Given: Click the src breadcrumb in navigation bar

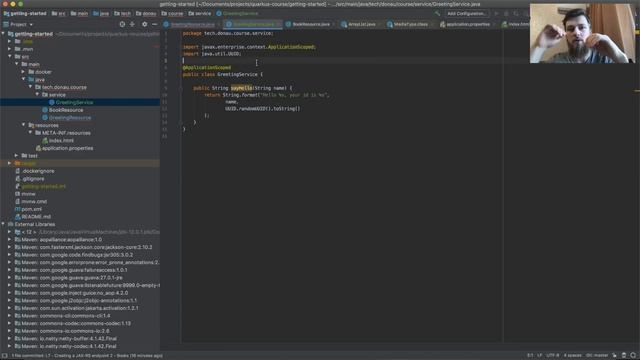Looking at the screenshot, I should (x=59, y=13).
